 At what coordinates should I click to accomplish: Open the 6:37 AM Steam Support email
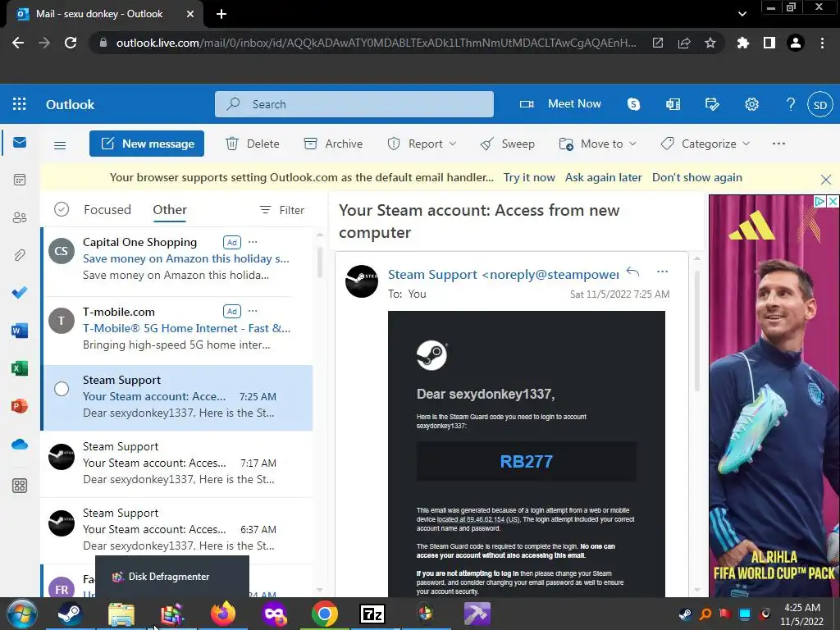click(177, 530)
